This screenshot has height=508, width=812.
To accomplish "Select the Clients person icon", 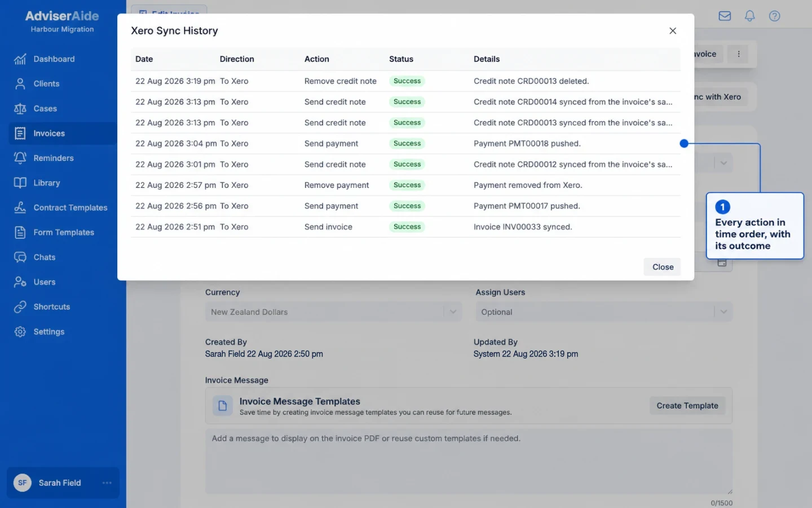I will [20, 84].
